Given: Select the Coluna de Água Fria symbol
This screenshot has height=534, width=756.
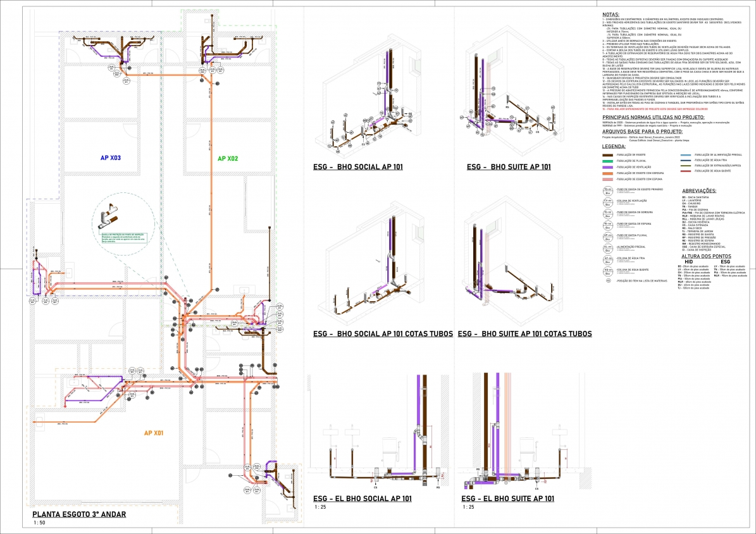Looking at the screenshot, I should tap(607, 259).
